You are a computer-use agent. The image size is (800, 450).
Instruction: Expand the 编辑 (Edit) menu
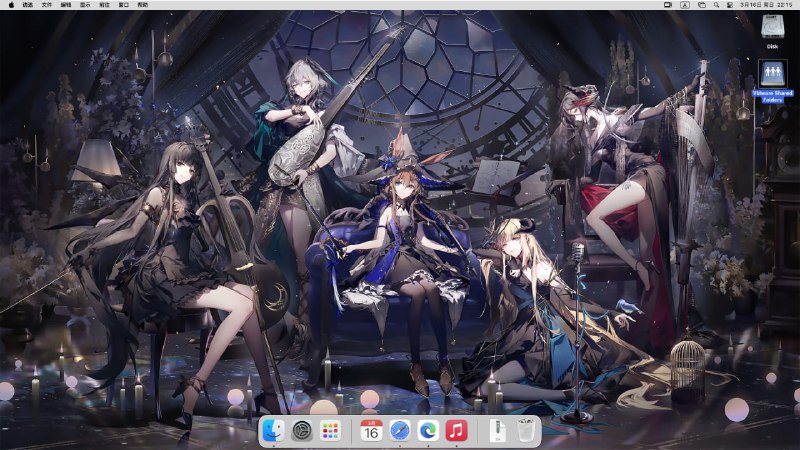coord(66,5)
